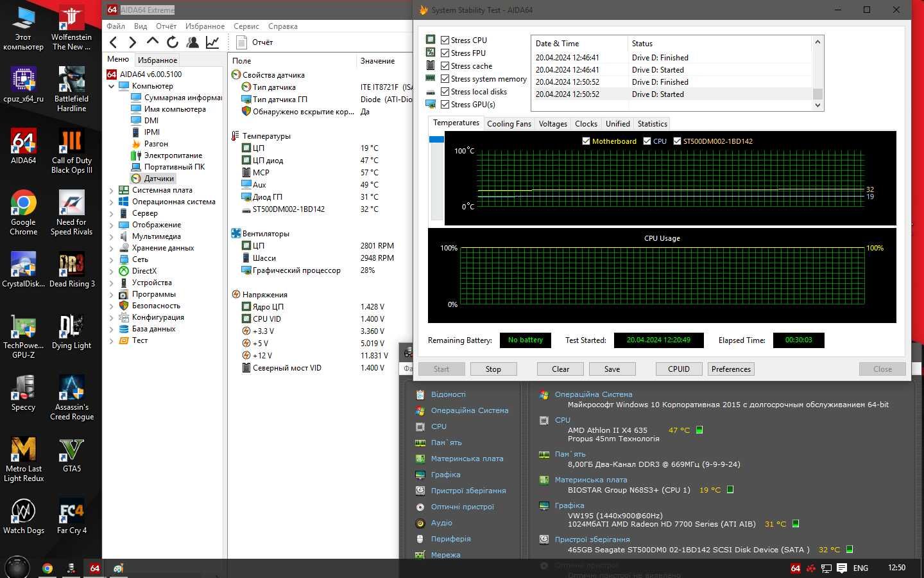Screen dimensions: 924x578
Task: Click the log scrollbar up arrow
Action: [x=817, y=42]
